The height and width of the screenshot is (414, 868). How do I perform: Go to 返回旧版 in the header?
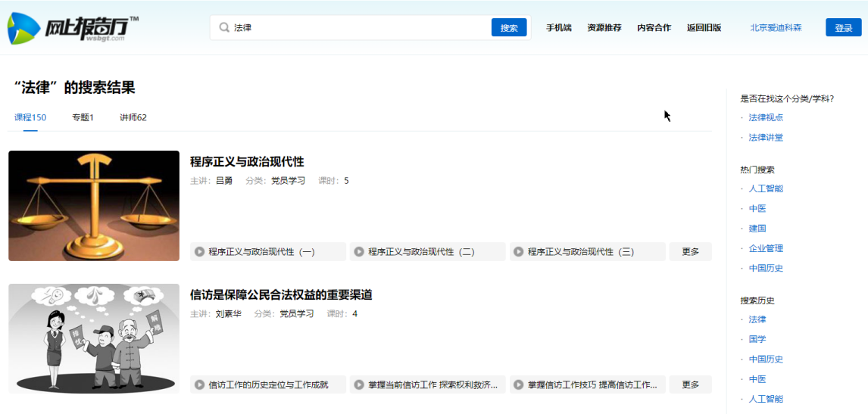[704, 28]
